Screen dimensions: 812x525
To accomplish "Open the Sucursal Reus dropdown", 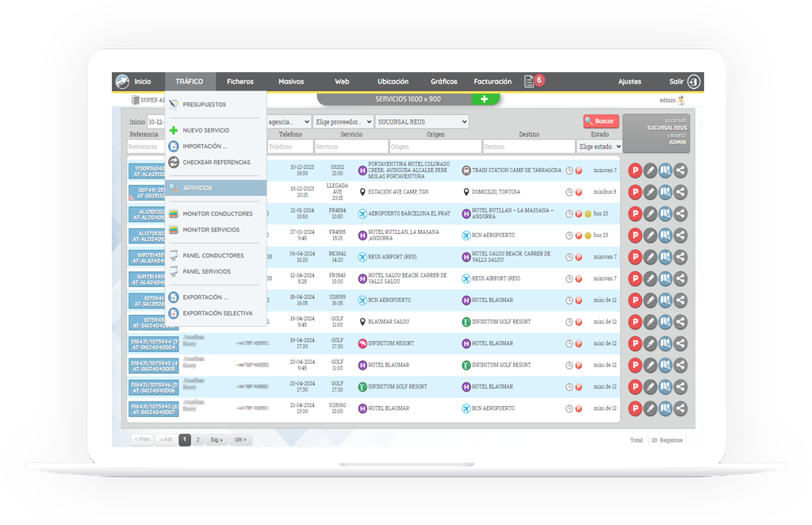I will pyautogui.click(x=422, y=121).
